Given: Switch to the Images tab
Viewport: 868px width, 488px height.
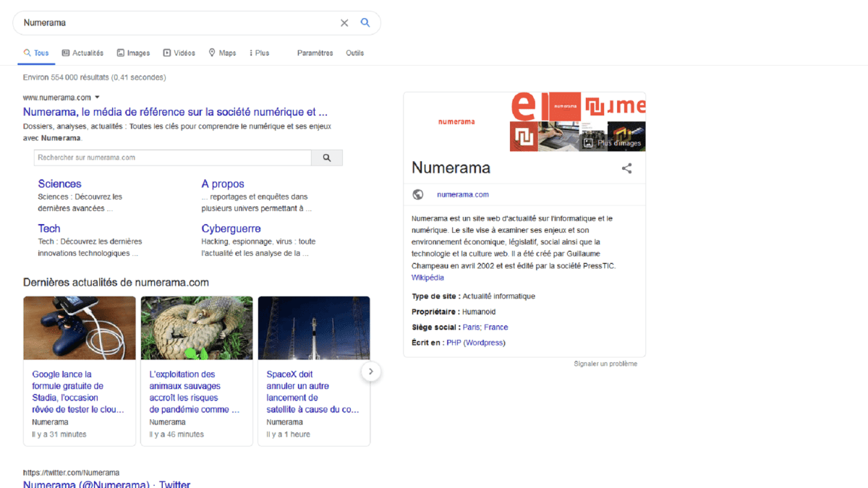Looking at the screenshot, I should click(x=133, y=53).
